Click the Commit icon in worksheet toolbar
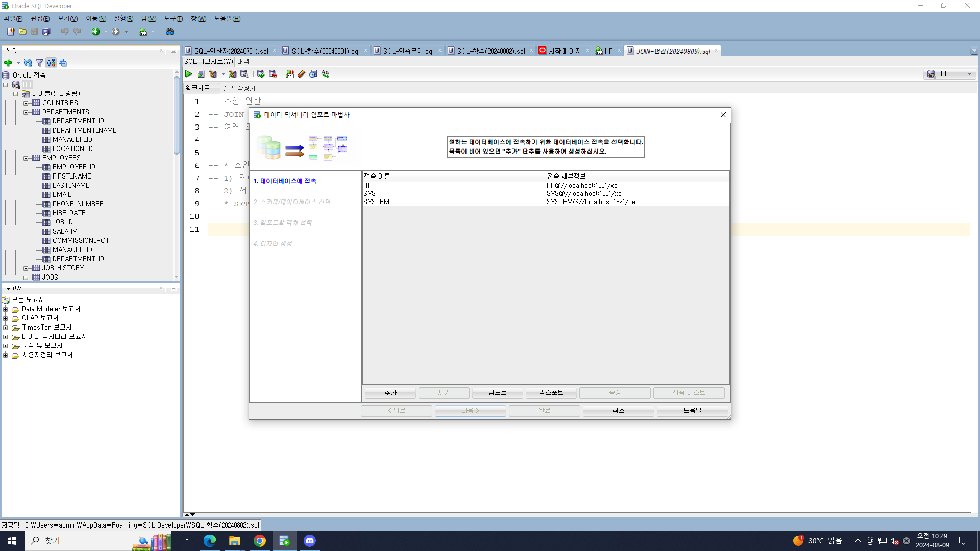This screenshot has height=551, width=980. coord(261,74)
